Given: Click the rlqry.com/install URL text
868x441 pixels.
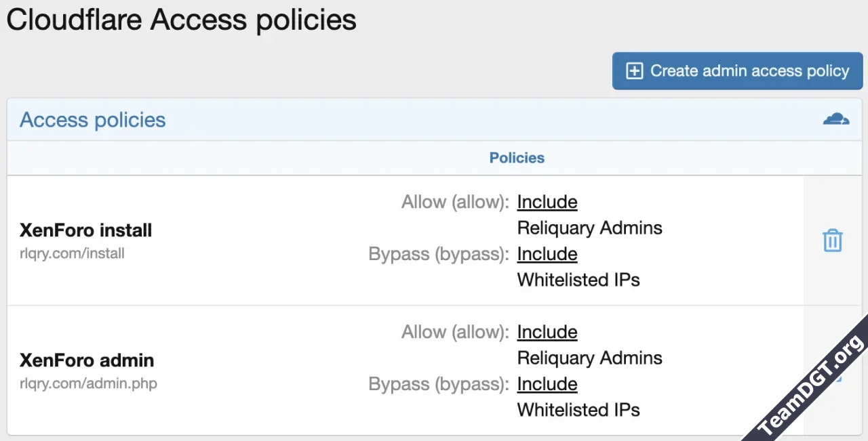Looking at the screenshot, I should coord(72,254).
